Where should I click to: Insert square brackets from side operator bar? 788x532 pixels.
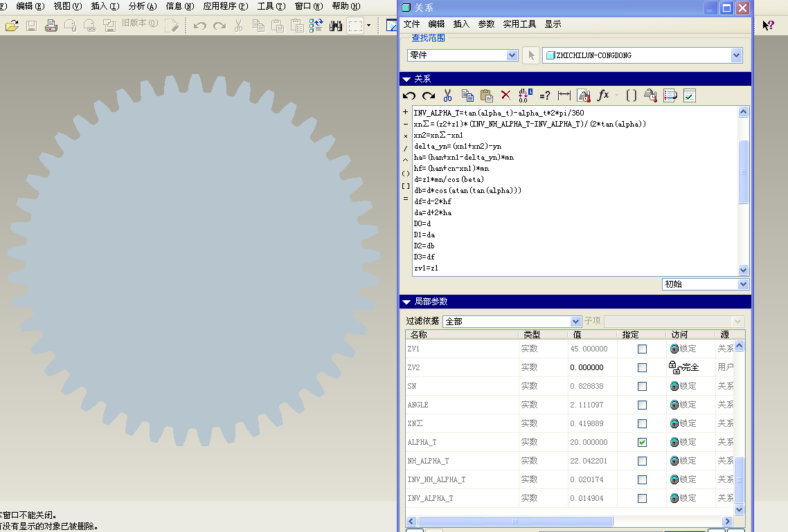coord(406,185)
